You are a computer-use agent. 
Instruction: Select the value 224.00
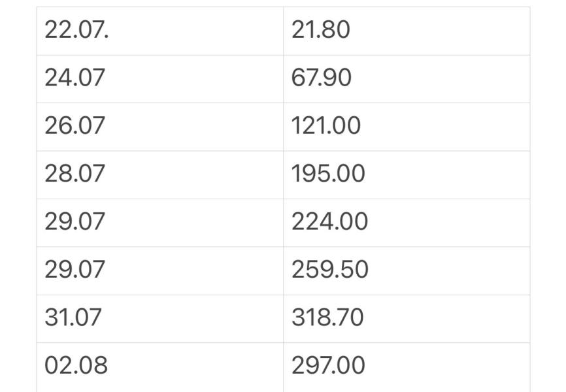pyautogui.click(x=329, y=221)
